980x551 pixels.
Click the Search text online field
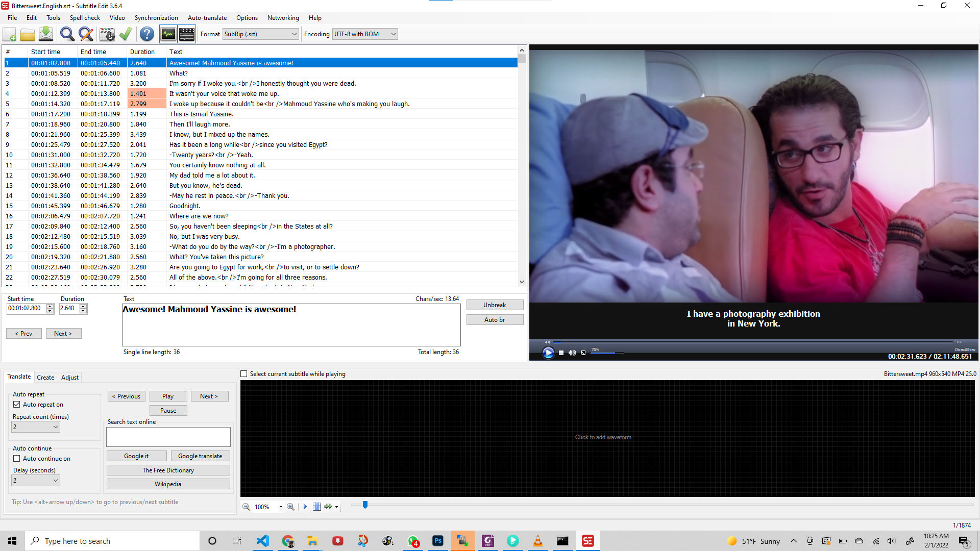(168, 437)
